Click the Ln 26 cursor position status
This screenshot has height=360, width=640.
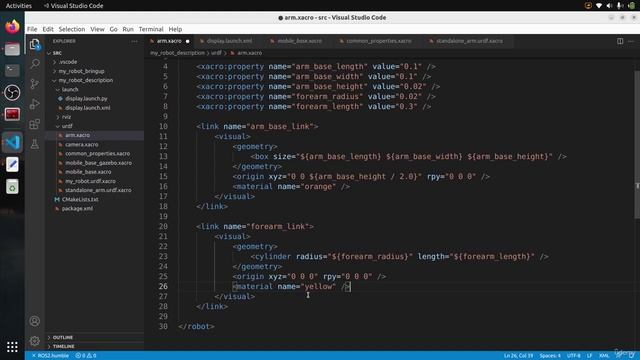coord(518,356)
